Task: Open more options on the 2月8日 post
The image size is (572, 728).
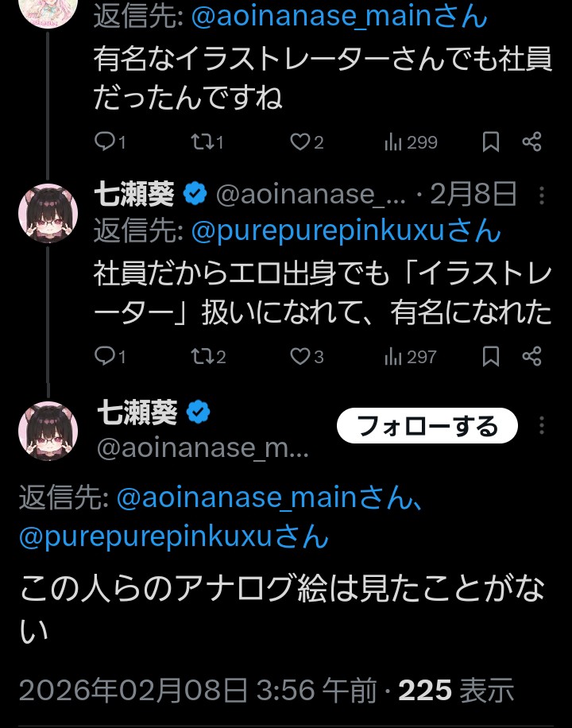Action: point(542,195)
